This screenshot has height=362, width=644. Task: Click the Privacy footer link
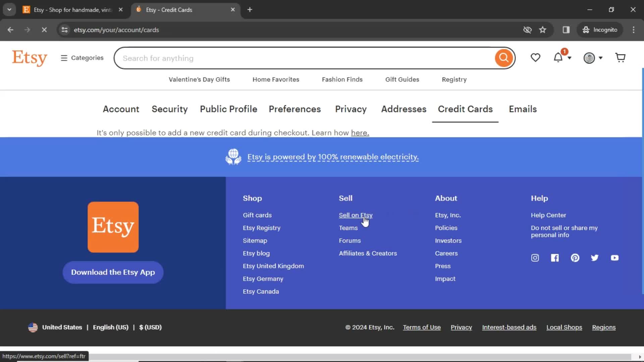point(461,327)
